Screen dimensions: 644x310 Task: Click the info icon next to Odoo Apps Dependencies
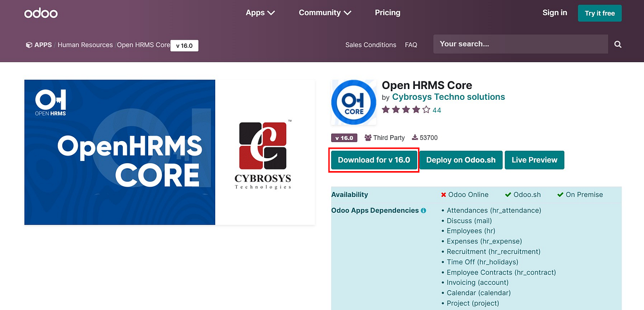click(x=423, y=210)
